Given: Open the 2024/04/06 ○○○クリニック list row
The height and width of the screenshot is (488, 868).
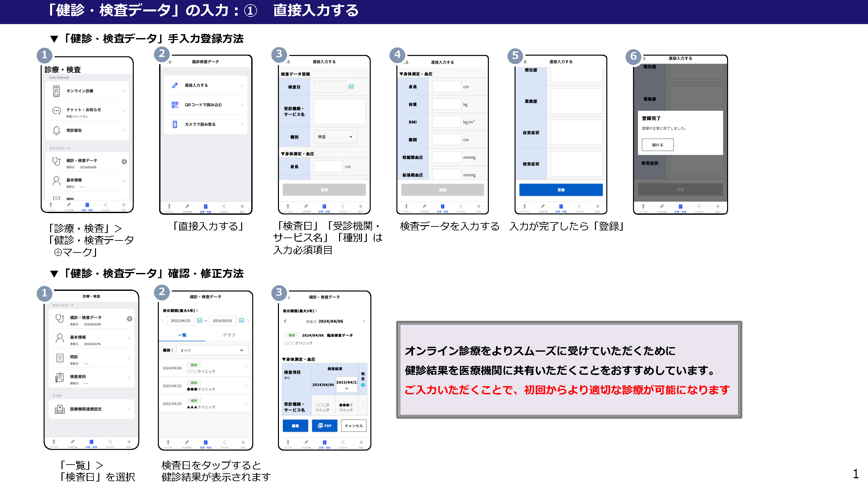Looking at the screenshot, I should coord(205,368).
